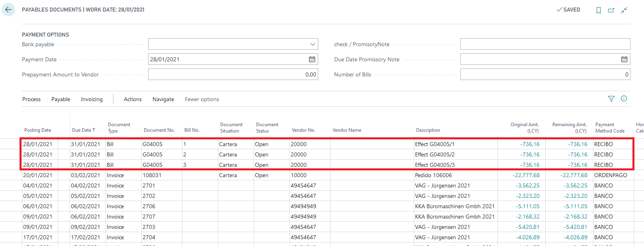Click the information icon
644x246 pixels.
pos(624,99)
